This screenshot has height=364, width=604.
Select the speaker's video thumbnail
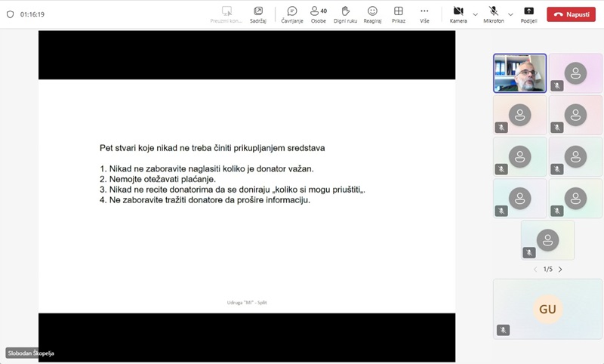coord(519,73)
